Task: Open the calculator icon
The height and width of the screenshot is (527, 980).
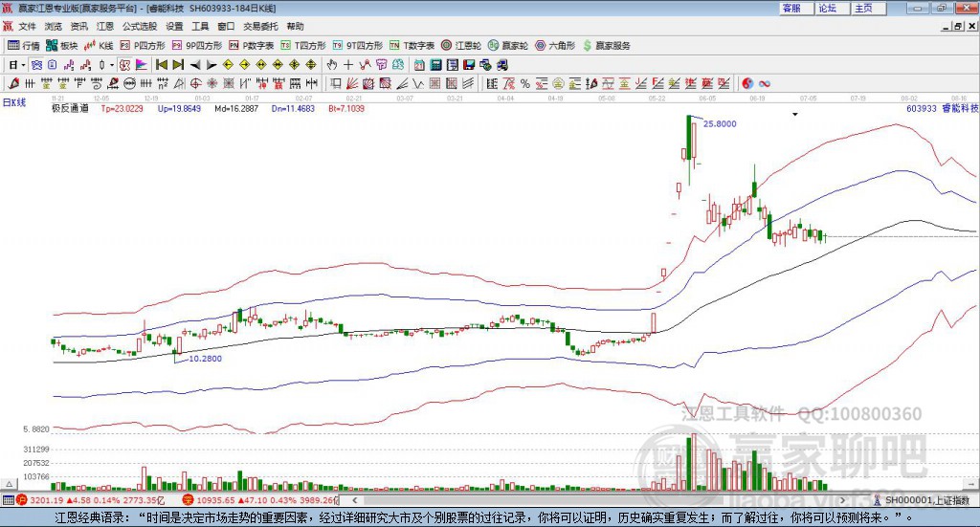Action: (435, 65)
